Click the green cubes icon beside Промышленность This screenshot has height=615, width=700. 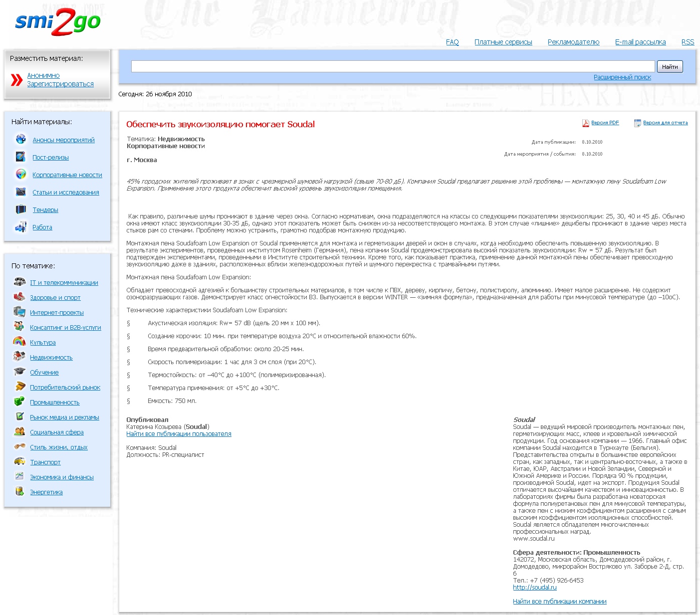(19, 402)
